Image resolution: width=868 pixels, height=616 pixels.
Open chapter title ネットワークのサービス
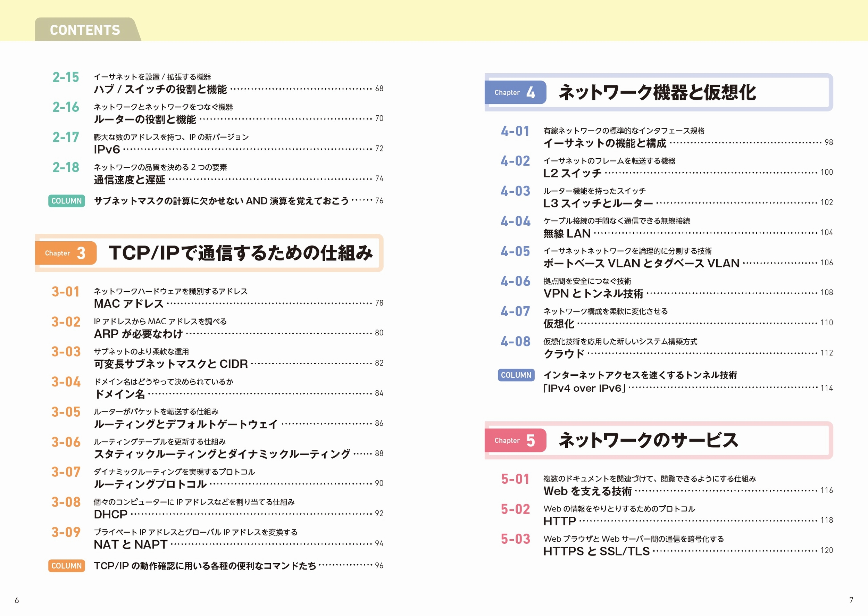(x=648, y=440)
